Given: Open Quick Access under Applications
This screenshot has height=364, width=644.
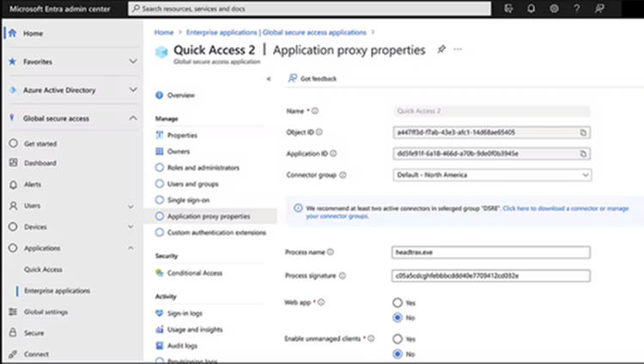Looking at the screenshot, I should [43, 270].
